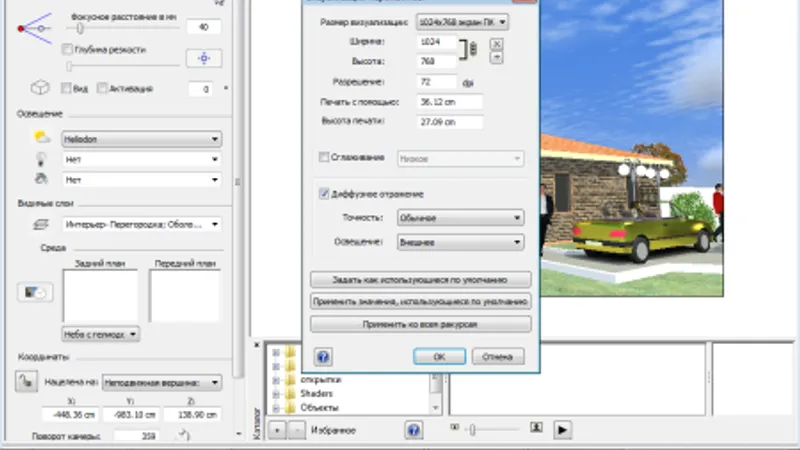Screen dimensions: 800x450
Task: Click the Shaders folder icon
Action: tap(290, 393)
